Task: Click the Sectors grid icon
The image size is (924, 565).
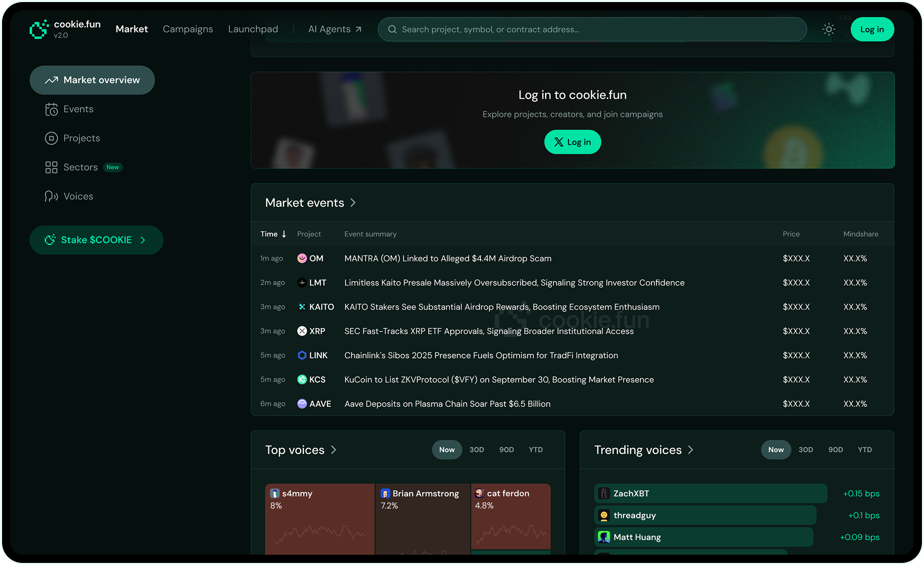Action: (51, 167)
